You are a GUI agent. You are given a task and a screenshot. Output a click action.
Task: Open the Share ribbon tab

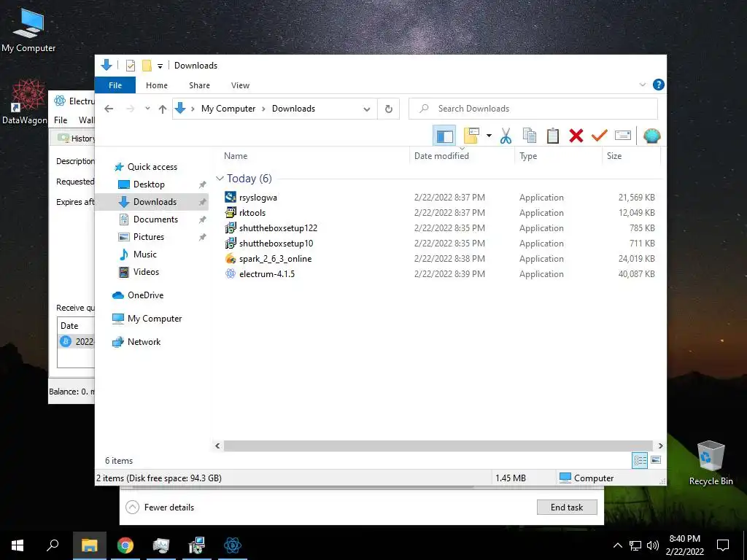click(199, 85)
